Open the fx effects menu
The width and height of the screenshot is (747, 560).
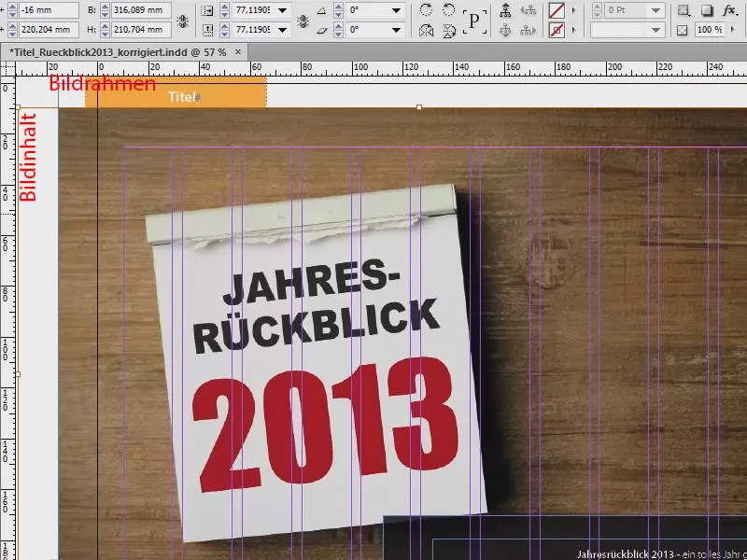[x=729, y=10]
